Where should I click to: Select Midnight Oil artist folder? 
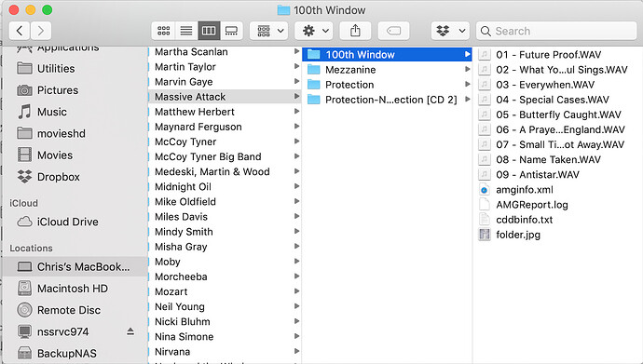pos(225,186)
